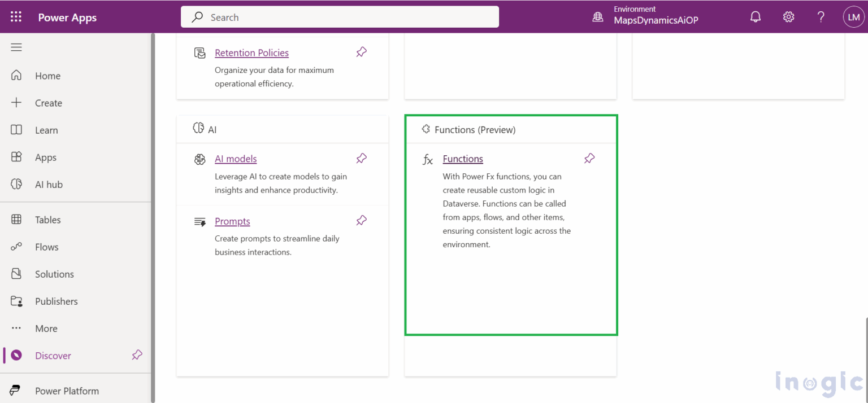Select Solutions in the navigation menu

(x=54, y=274)
